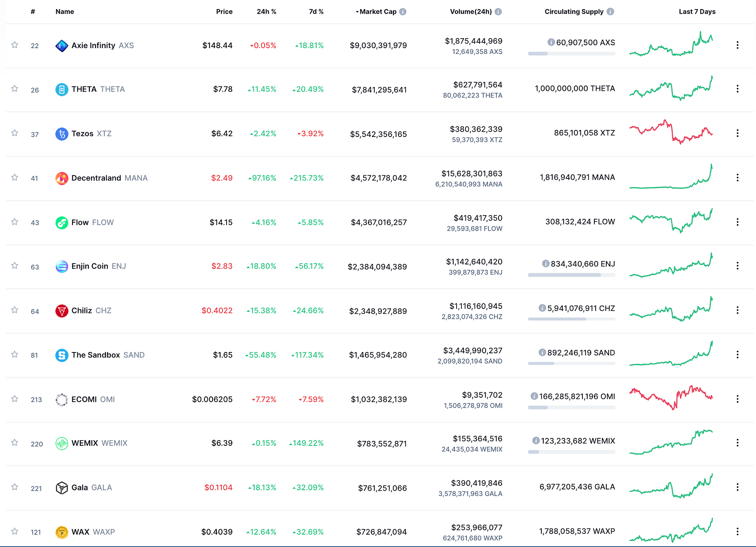Sort table by 7d % column
Image resolution: width=756 pixels, height=547 pixels.
tap(316, 12)
